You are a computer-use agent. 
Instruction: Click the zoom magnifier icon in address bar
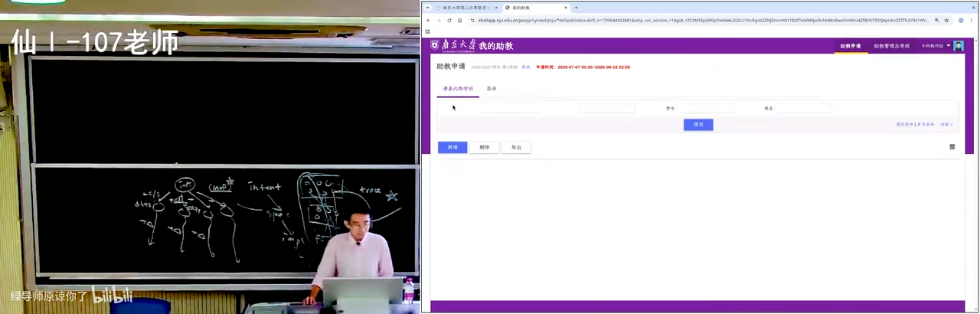coord(936,20)
